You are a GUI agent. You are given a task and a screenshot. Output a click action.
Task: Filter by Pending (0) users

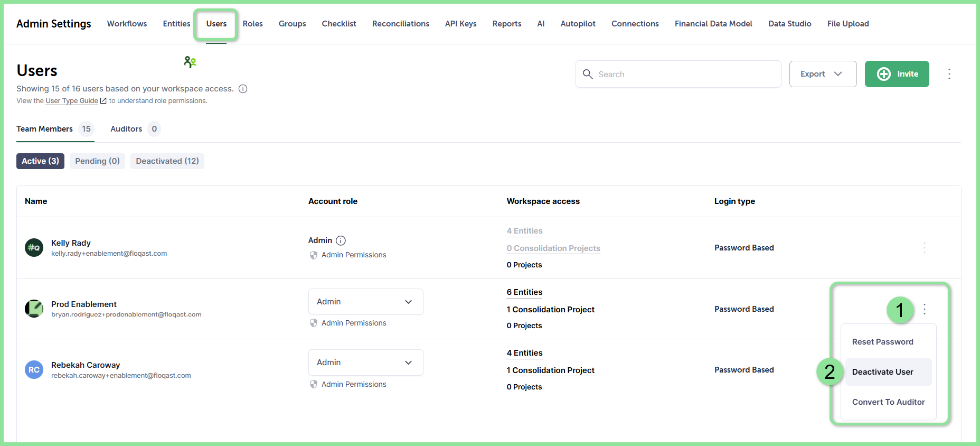point(97,161)
